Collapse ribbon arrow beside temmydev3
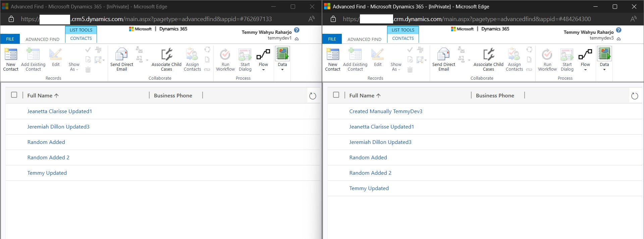The height and width of the screenshot is (239, 644). [x=619, y=39]
